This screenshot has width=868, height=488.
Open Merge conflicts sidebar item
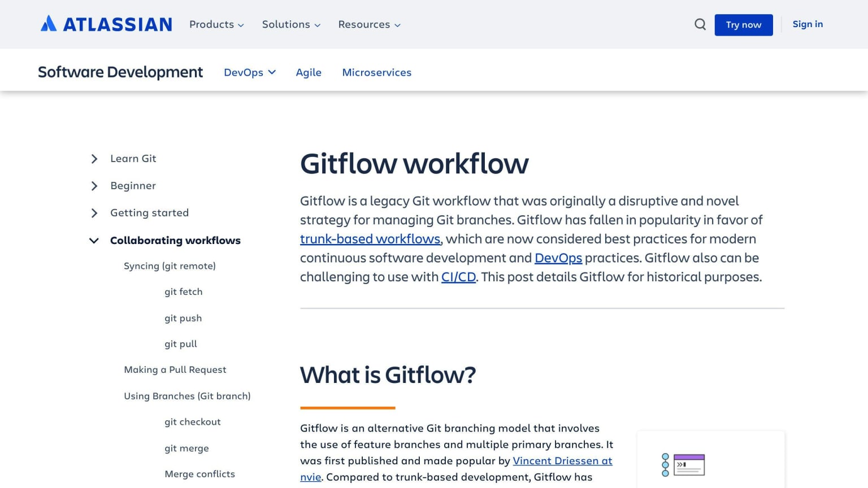point(200,474)
